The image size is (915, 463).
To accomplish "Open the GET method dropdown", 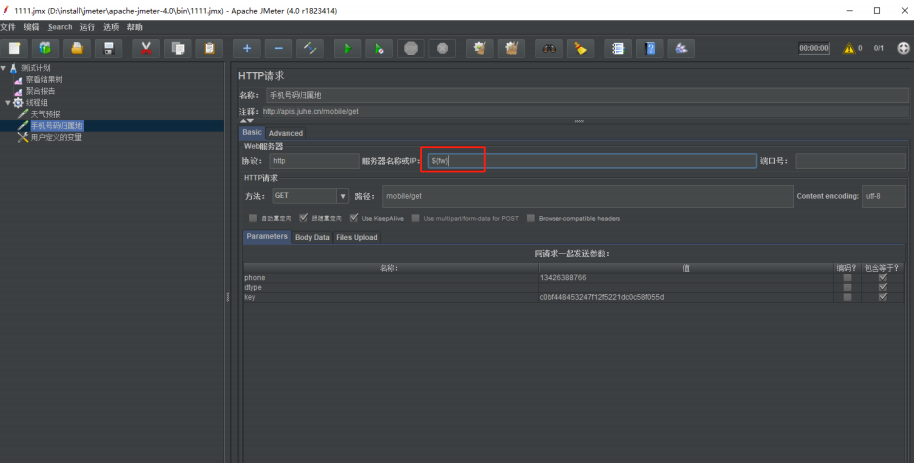I will [343, 196].
